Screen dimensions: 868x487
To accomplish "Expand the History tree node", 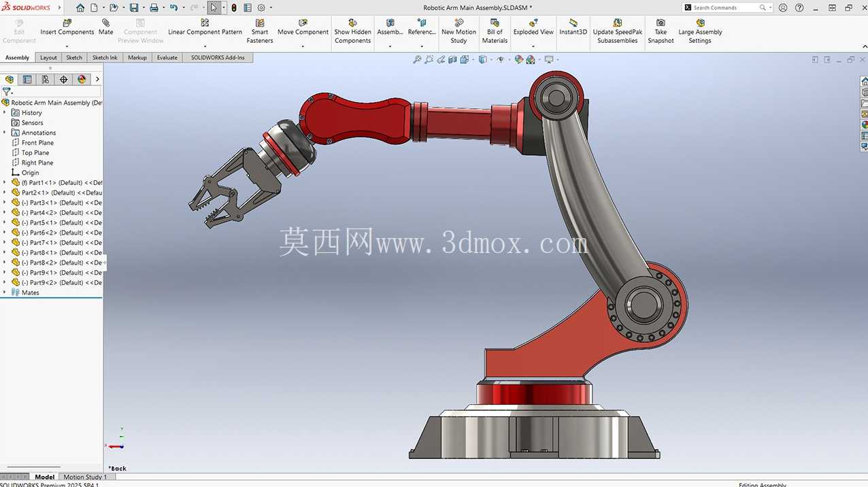I will (x=5, y=113).
